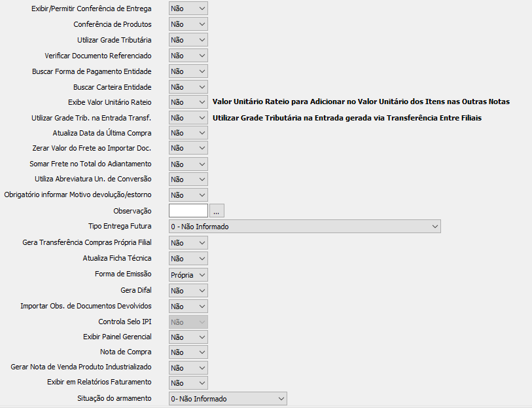Image resolution: width=532 pixels, height=408 pixels.
Task: Expand Atualiza Data da Última Compra dropdown
Action: coord(188,133)
